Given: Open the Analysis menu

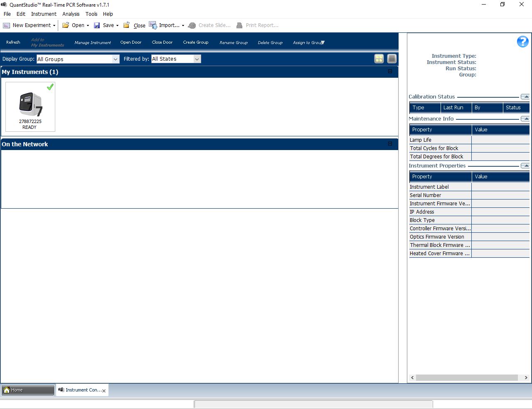Looking at the screenshot, I should pyautogui.click(x=71, y=14).
